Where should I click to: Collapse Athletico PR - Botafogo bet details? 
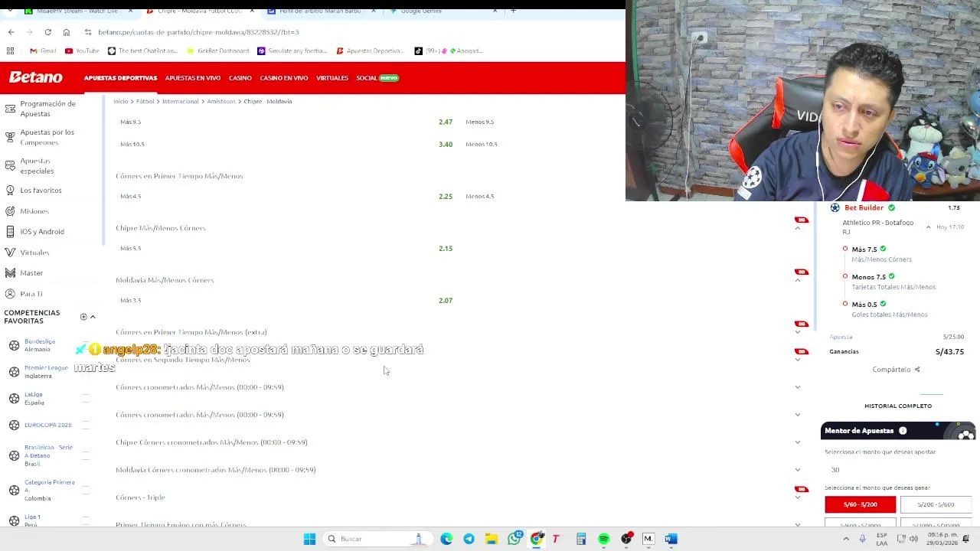pos(928,227)
